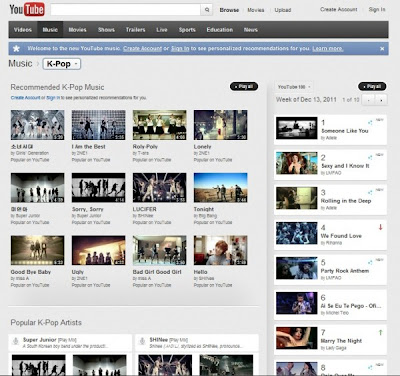Click the Someone Like You title
400x376 pixels.
[345, 131]
